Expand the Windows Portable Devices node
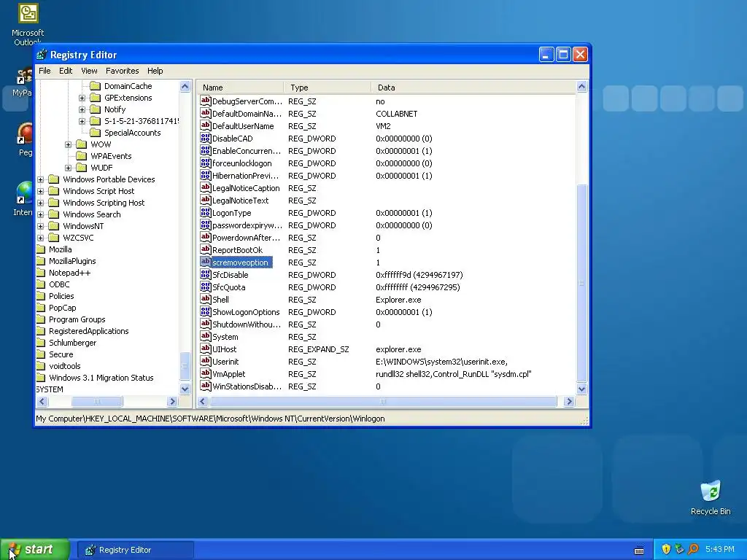 coord(41,179)
